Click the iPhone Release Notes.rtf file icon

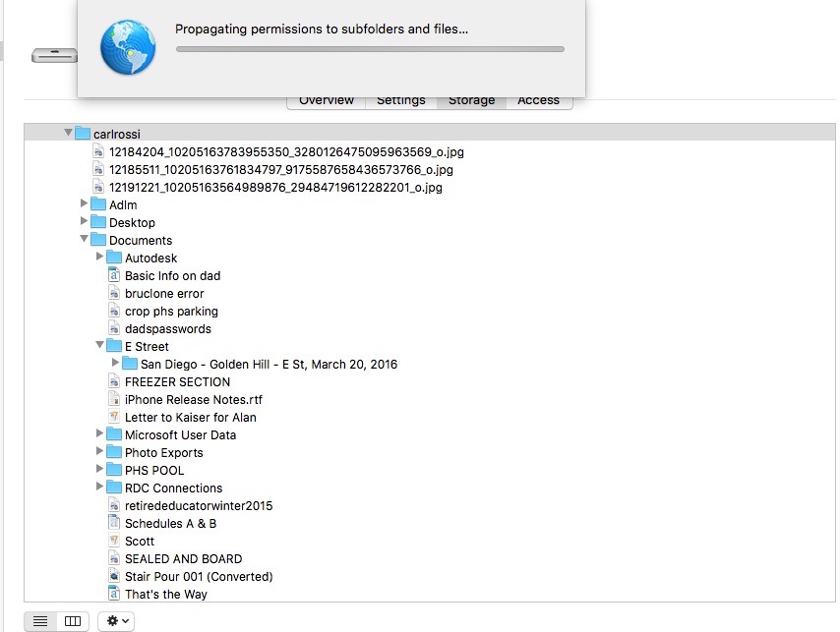point(113,399)
